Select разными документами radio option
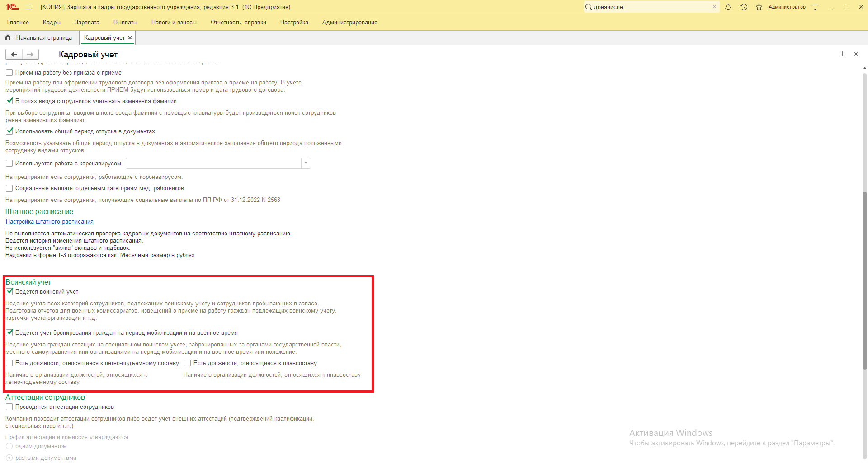 (9, 458)
